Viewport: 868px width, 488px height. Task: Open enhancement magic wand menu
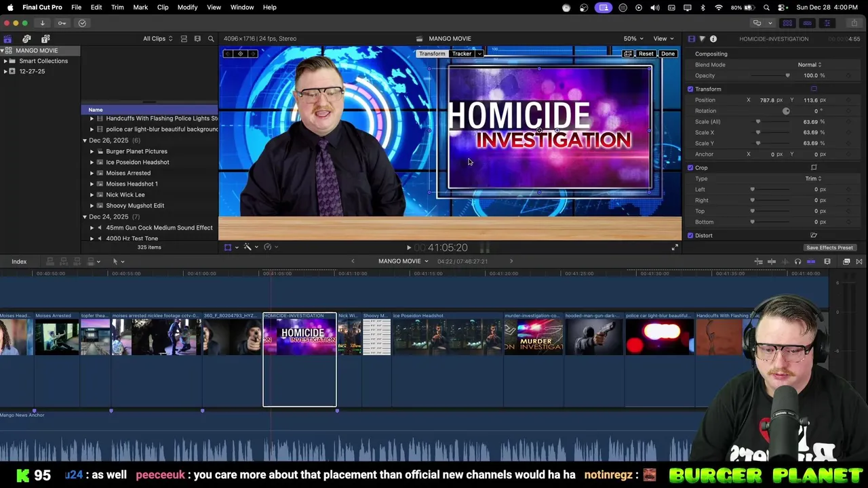(x=248, y=247)
